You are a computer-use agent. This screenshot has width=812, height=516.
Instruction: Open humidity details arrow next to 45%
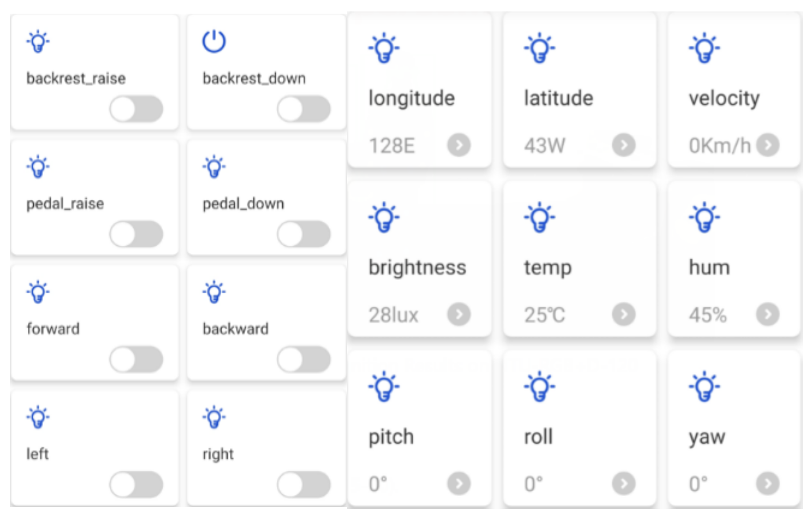[768, 314]
